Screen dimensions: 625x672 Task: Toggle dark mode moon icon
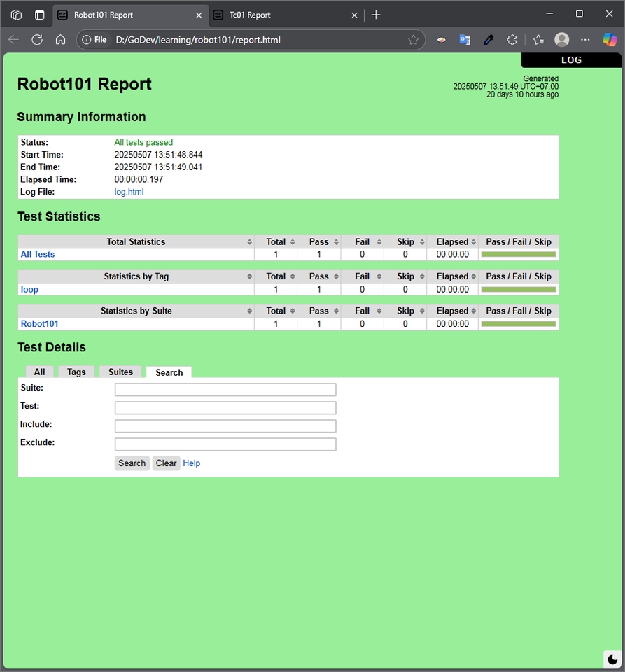(x=612, y=659)
